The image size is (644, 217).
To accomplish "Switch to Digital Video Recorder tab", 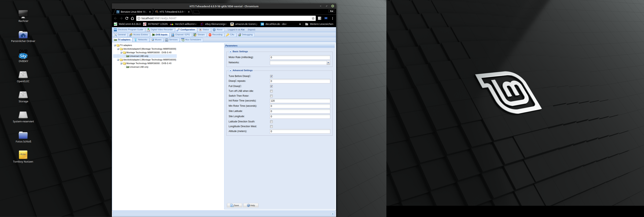I will [x=160, y=30].
